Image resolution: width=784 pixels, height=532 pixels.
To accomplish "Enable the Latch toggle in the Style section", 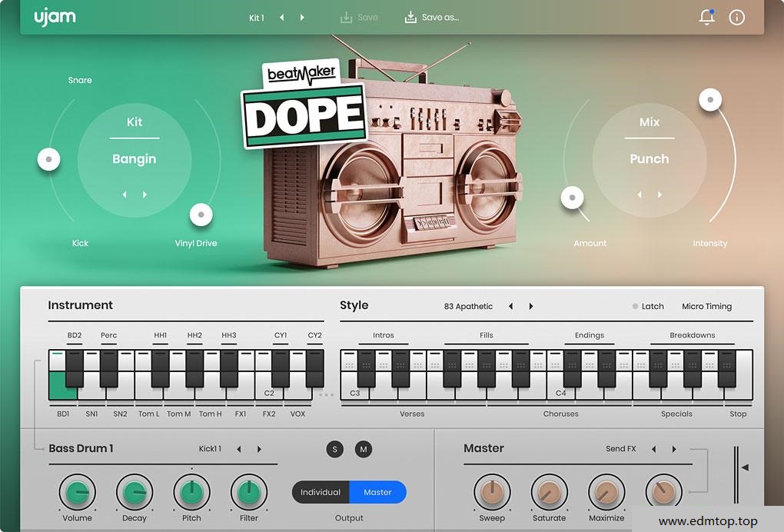I will [x=635, y=306].
